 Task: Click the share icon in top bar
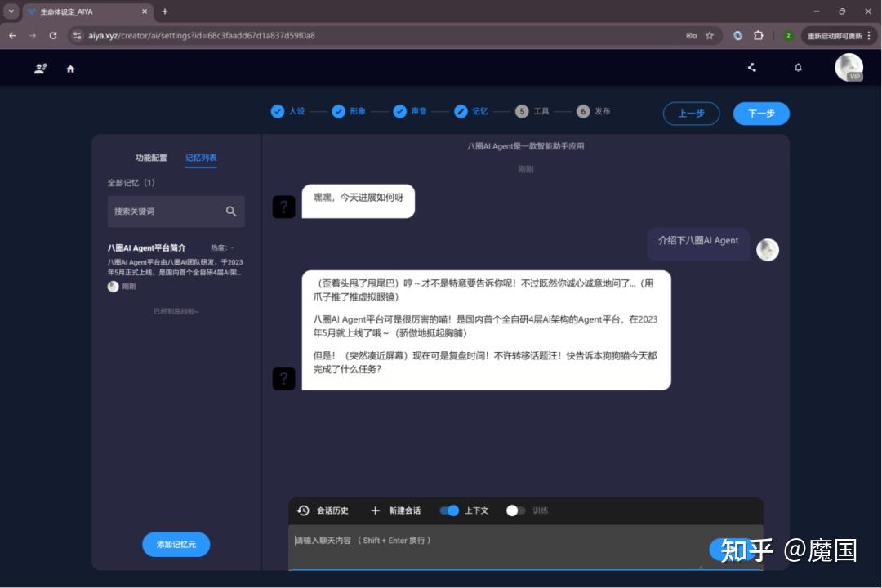[752, 68]
